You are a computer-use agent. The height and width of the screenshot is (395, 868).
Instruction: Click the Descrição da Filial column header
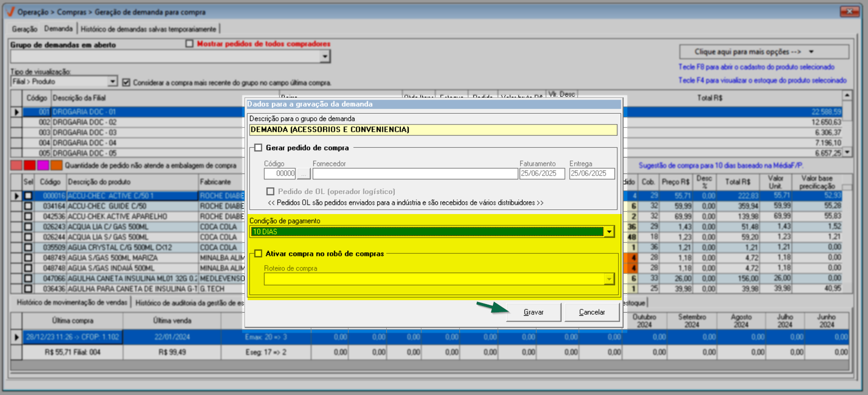[165, 98]
